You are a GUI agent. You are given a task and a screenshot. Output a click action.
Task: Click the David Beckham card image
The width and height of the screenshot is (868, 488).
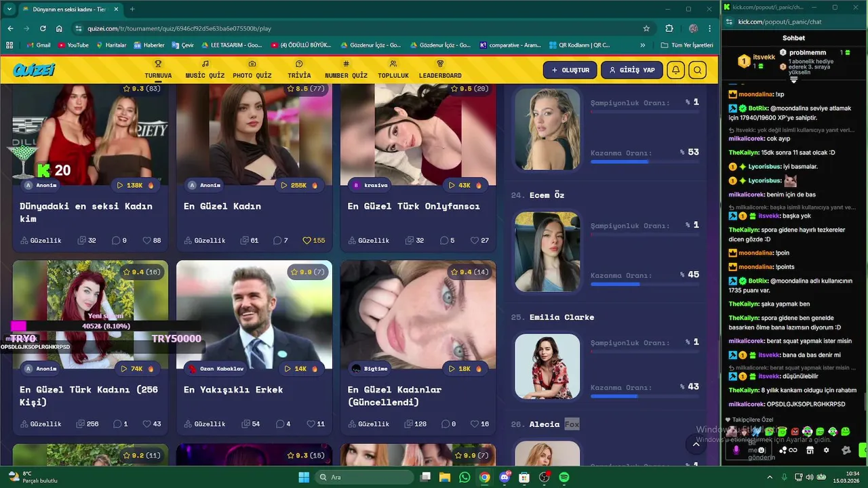pyautogui.click(x=254, y=314)
